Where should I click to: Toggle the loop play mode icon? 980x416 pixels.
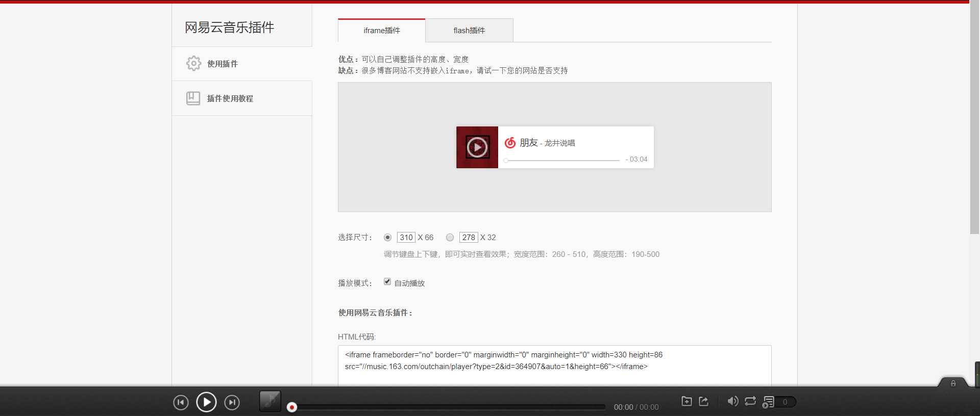click(750, 401)
